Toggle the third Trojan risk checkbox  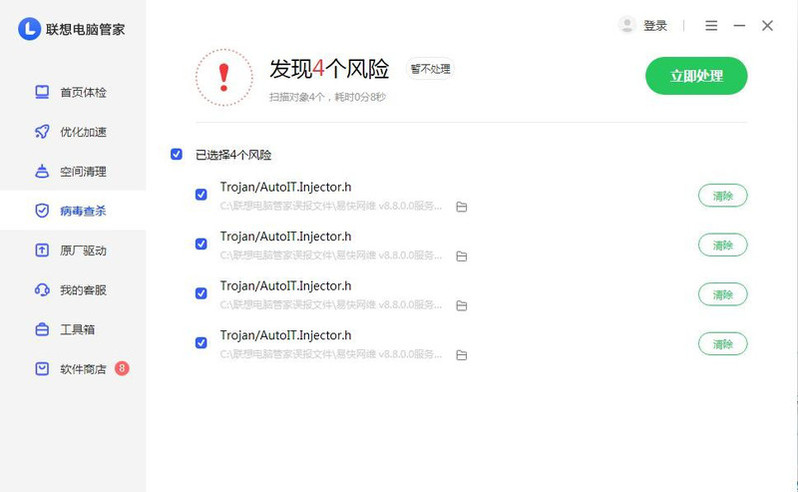pos(201,293)
